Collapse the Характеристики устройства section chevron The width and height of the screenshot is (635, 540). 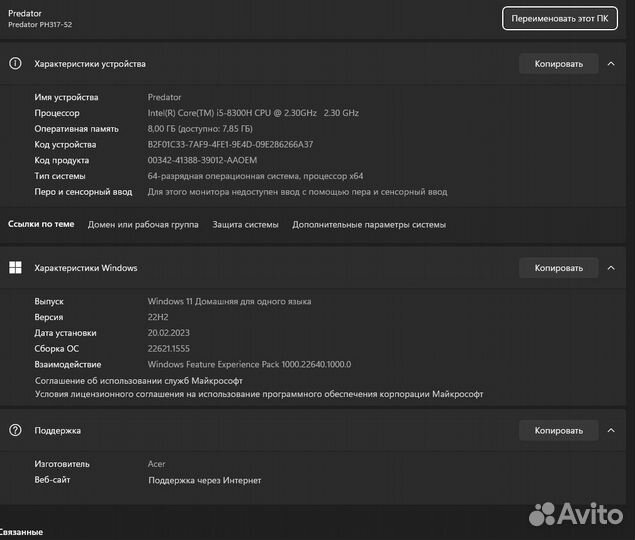tap(611, 64)
